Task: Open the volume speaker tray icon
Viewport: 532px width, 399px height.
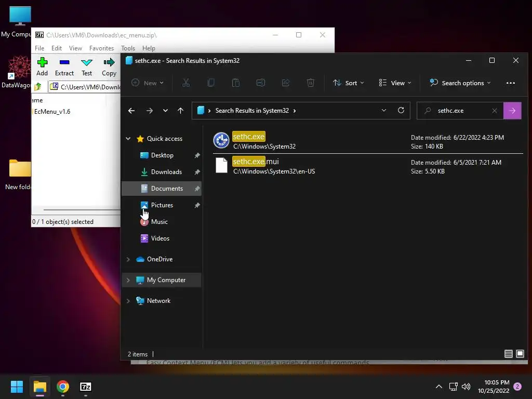Action: [466, 387]
